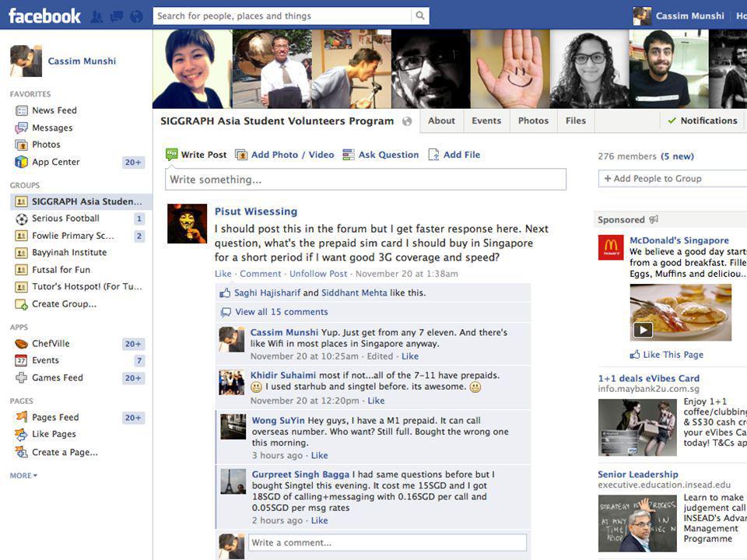Like Wong SuYin's comment

(x=319, y=455)
